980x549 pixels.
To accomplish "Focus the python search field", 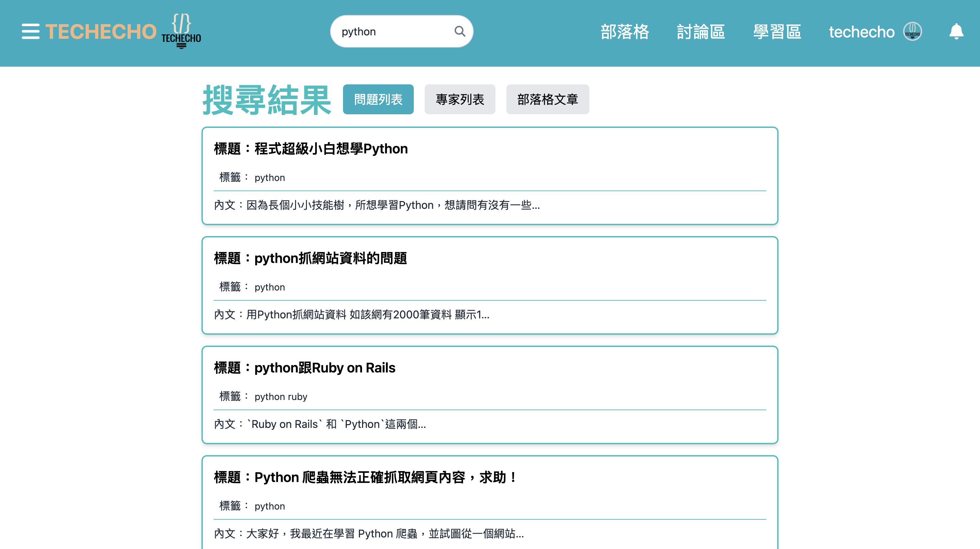I will pos(392,31).
